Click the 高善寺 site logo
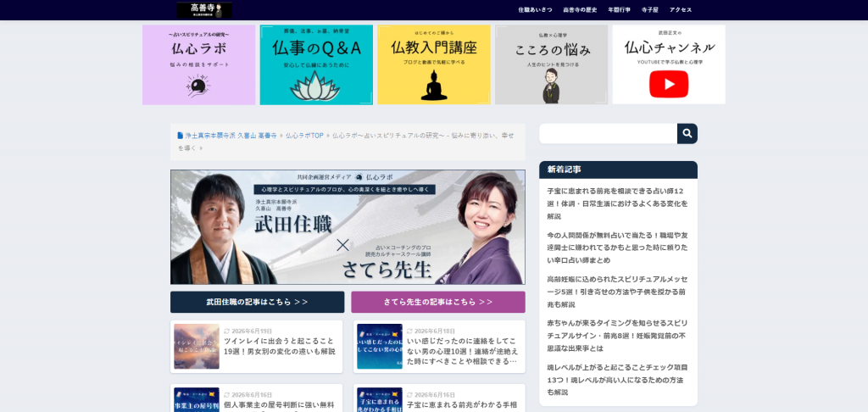This screenshot has width=868, height=412. (x=204, y=10)
